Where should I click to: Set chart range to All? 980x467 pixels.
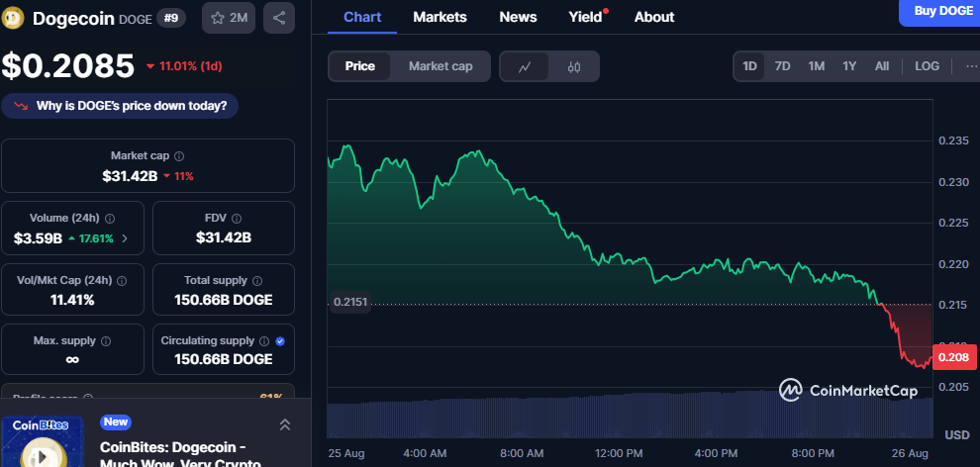tap(882, 66)
